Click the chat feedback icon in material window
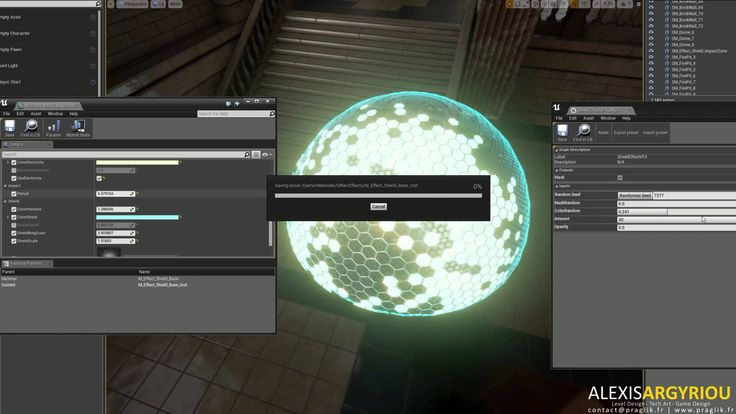 tap(228, 104)
